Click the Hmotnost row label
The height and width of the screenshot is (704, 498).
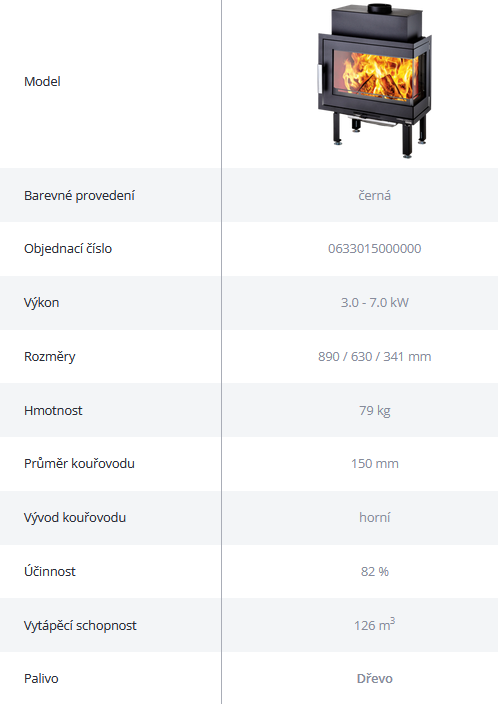pos(53,410)
